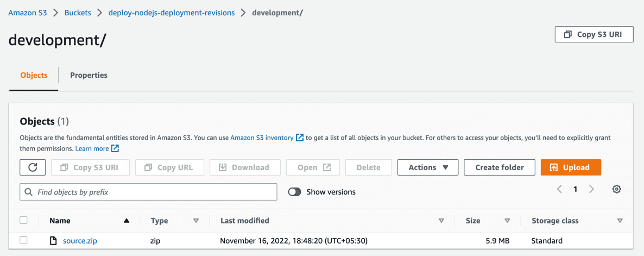Click the Name column header
This screenshot has width=644, height=256.
click(60, 221)
